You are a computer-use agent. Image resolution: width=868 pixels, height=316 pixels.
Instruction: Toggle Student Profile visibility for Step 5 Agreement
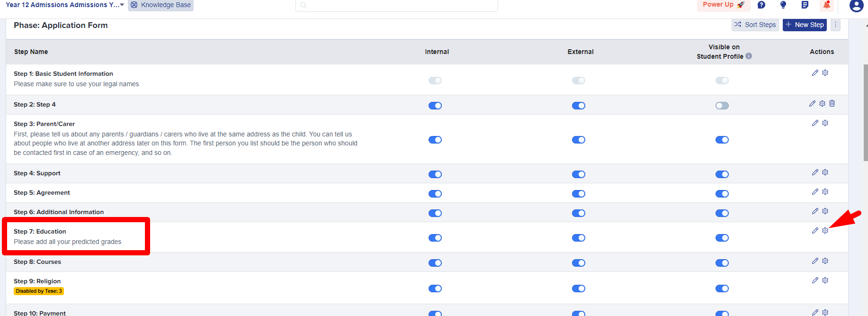point(722,194)
